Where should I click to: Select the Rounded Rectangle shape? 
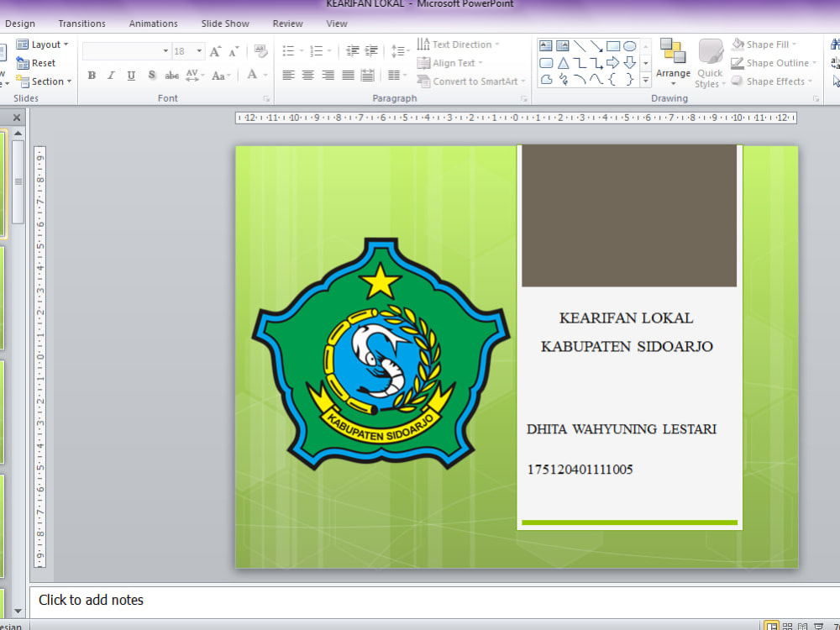click(x=546, y=63)
